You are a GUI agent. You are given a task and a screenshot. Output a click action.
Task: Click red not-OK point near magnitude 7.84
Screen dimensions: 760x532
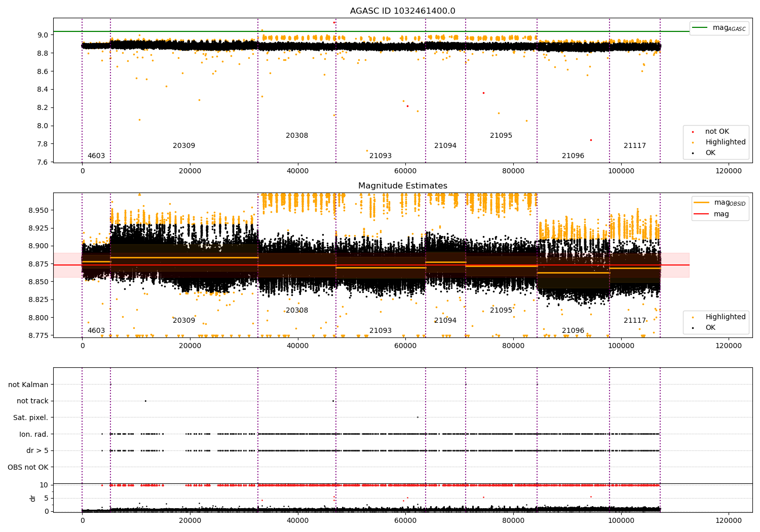coord(591,140)
